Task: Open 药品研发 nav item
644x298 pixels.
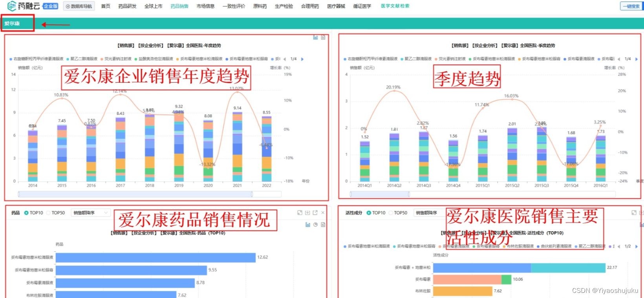Action: pyautogui.click(x=127, y=6)
